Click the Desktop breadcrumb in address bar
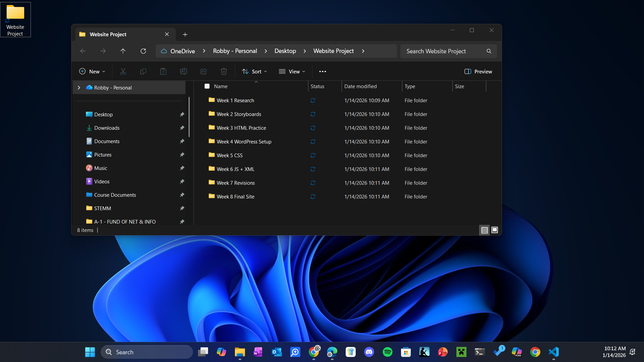 pyautogui.click(x=285, y=51)
